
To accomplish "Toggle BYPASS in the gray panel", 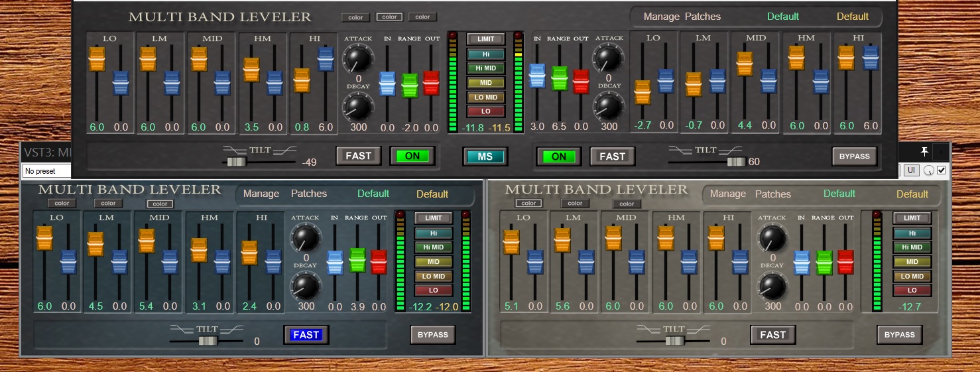I will point(899,335).
